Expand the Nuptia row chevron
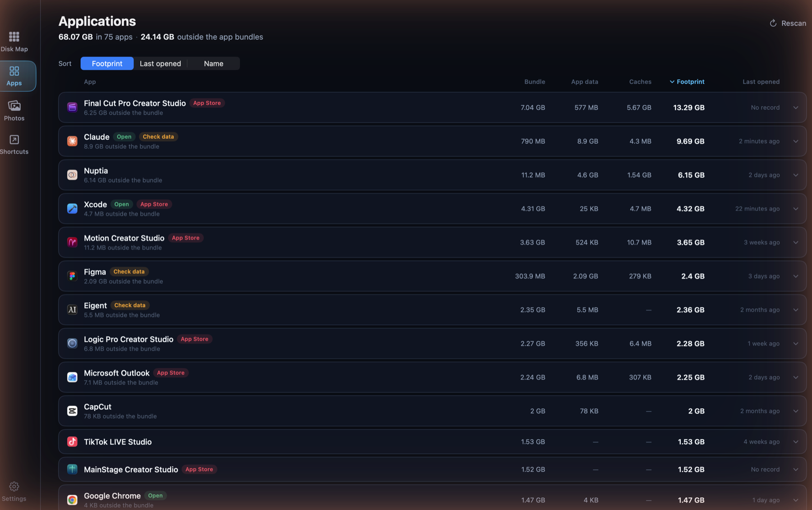This screenshot has height=510, width=812. click(796, 175)
